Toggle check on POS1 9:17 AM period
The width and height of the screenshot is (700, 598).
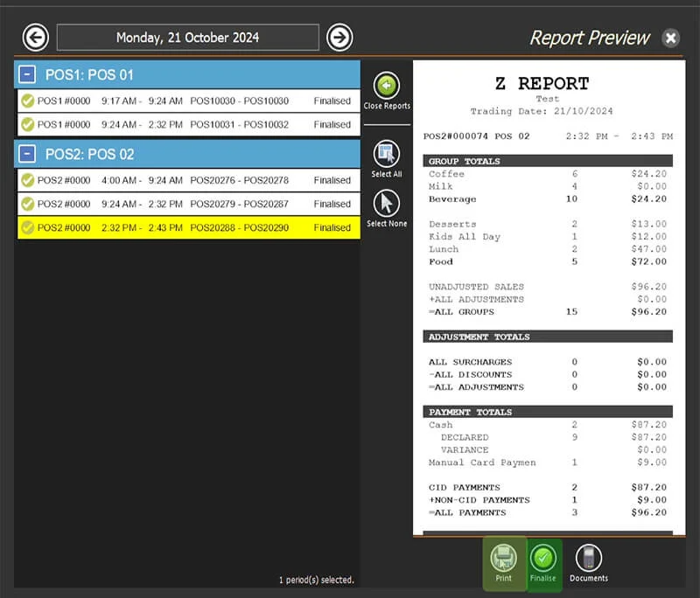pos(28,101)
